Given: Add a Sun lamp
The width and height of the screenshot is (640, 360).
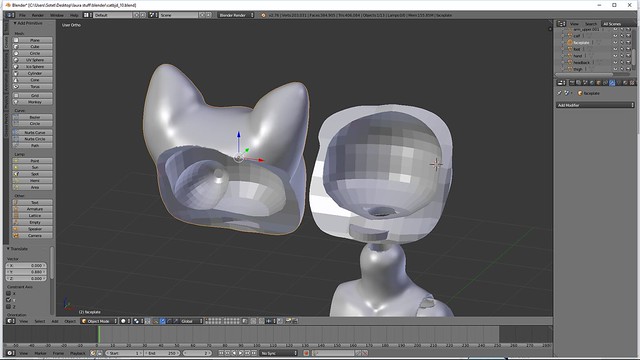Looking at the screenshot, I should [33, 167].
